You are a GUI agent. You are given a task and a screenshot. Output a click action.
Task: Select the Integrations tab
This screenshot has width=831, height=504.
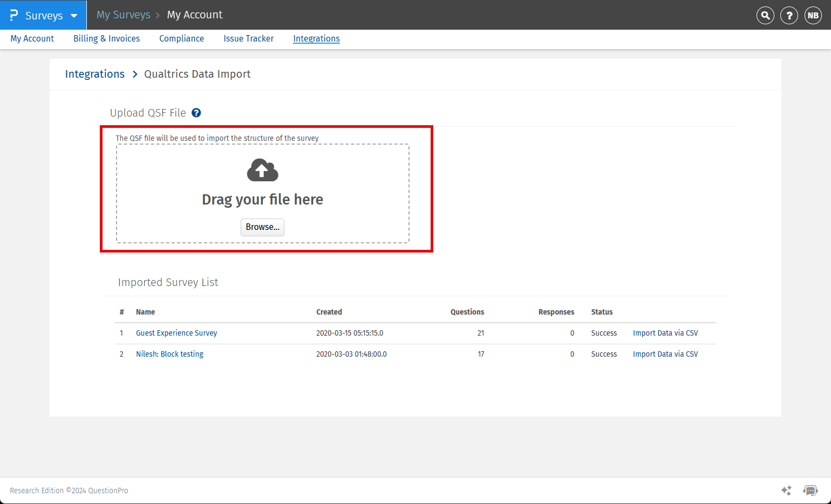(x=316, y=39)
